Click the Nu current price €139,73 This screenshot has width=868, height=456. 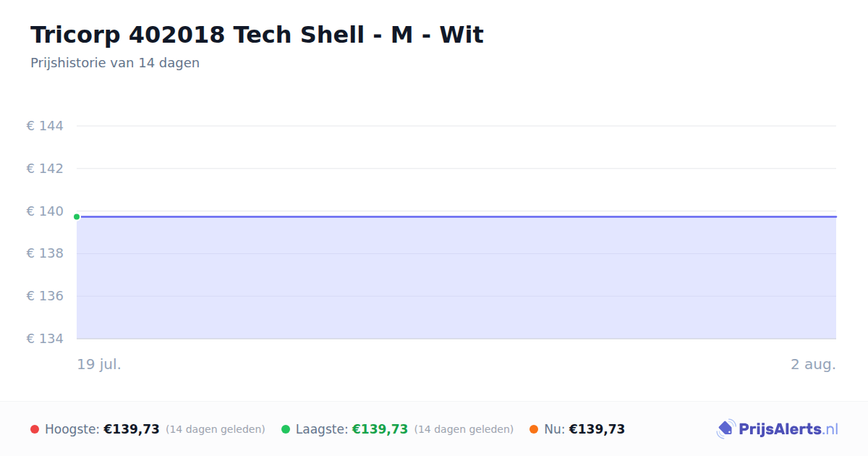click(597, 429)
